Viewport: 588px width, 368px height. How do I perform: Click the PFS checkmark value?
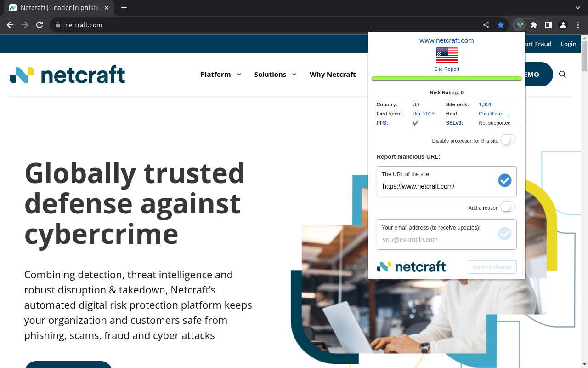click(416, 123)
